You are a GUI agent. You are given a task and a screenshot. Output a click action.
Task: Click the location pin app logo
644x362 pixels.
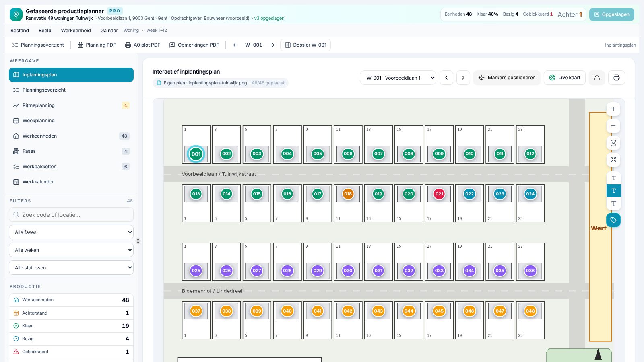point(16,14)
